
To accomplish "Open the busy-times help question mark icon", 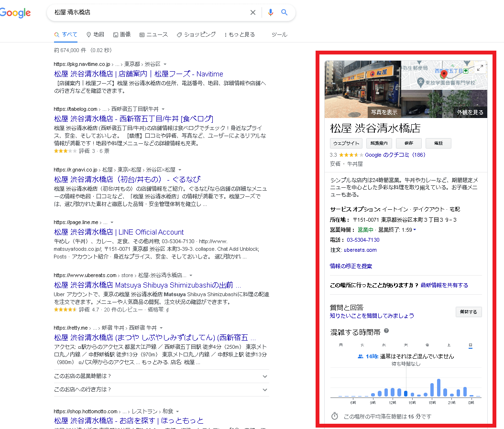I will tap(386, 331).
